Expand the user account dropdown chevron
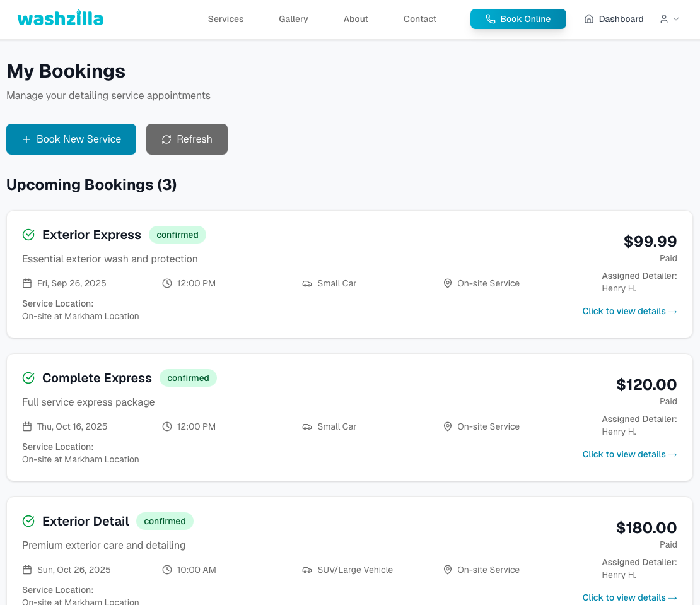This screenshot has height=605, width=700. 676,19
